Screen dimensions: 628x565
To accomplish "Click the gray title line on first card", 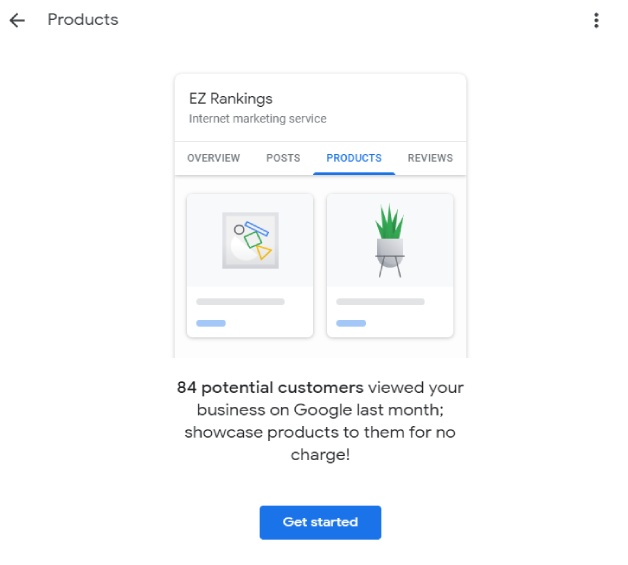I will tap(240, 301).
